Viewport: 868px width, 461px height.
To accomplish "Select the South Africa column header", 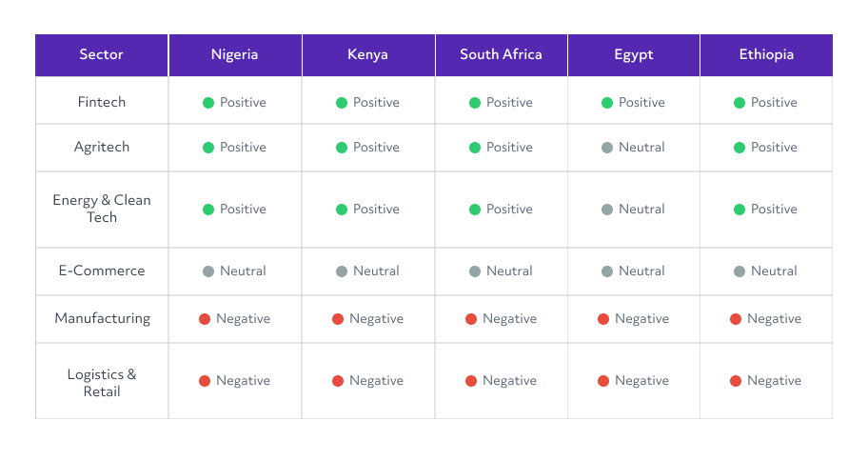I will (x=502, y=55).
